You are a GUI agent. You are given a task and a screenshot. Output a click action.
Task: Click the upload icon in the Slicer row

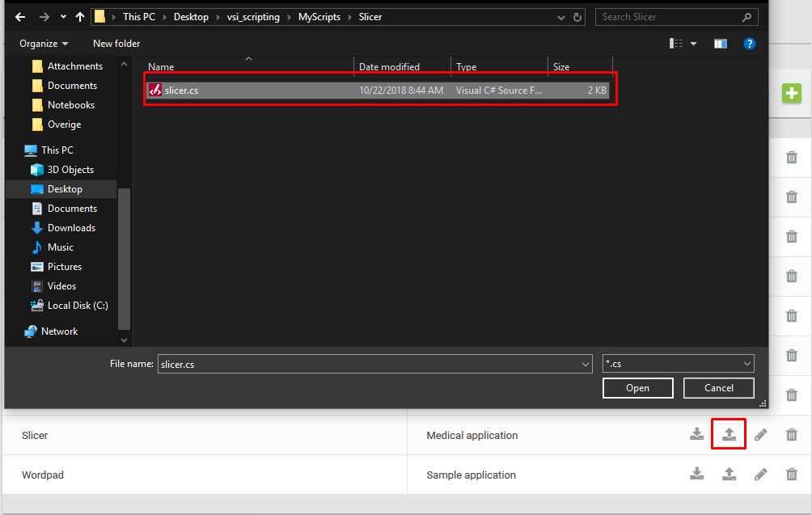coord(729,435)
